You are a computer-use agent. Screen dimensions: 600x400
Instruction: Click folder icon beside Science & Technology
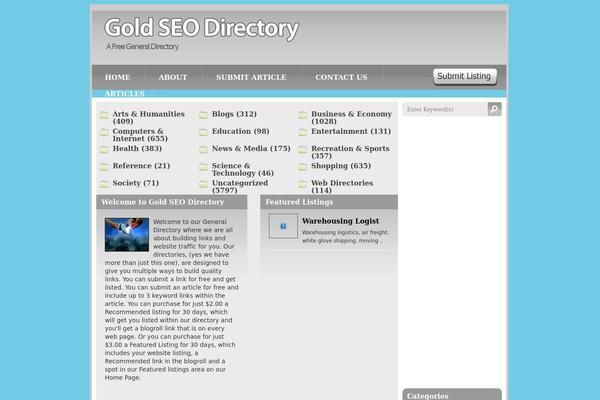click(204, 167)
